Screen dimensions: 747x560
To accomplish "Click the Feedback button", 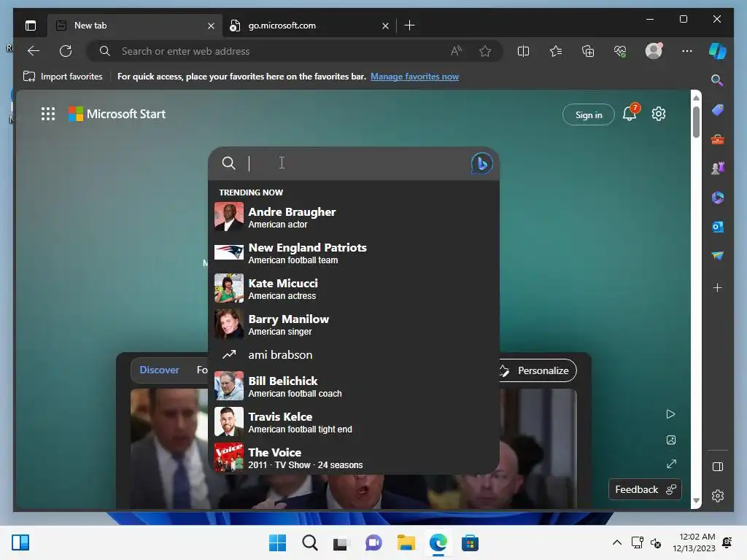I will (x=645, y=489).
